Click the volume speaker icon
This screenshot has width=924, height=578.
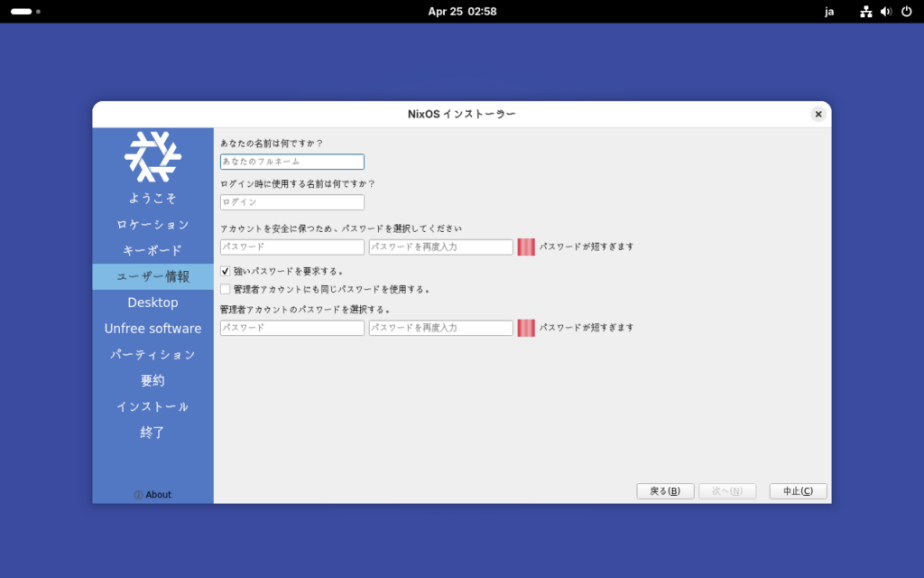coord(886,12)
